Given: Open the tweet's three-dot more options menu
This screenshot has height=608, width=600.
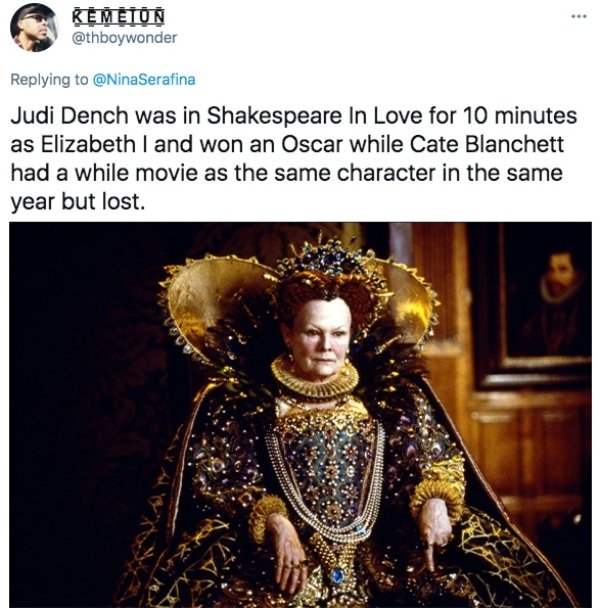Looking at the screenshot, I should click(579, 16).
